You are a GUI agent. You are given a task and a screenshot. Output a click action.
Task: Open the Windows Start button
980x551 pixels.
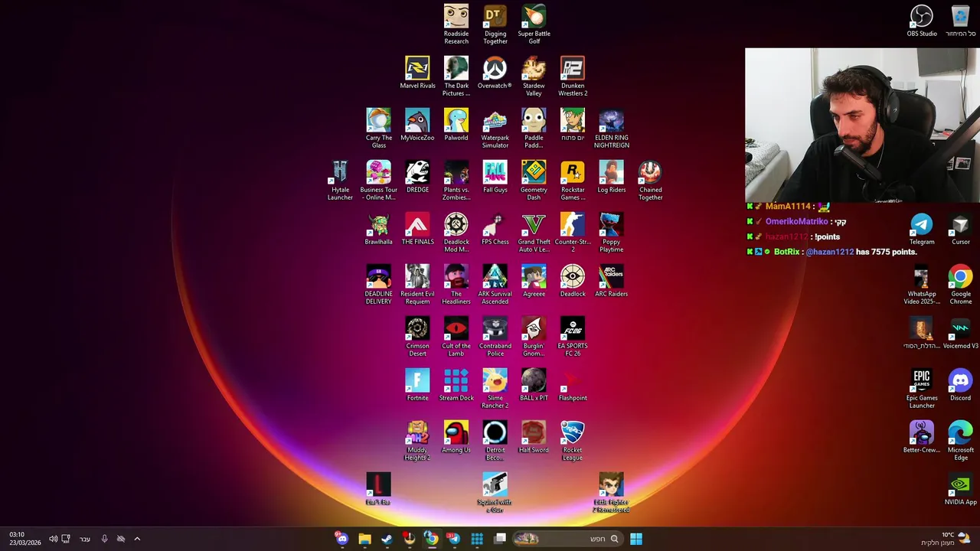(x=636, y=539)
